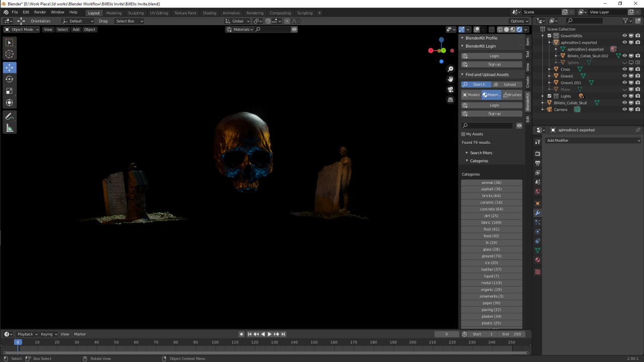
Task: Click the End frame field
Action: (512, 334)
